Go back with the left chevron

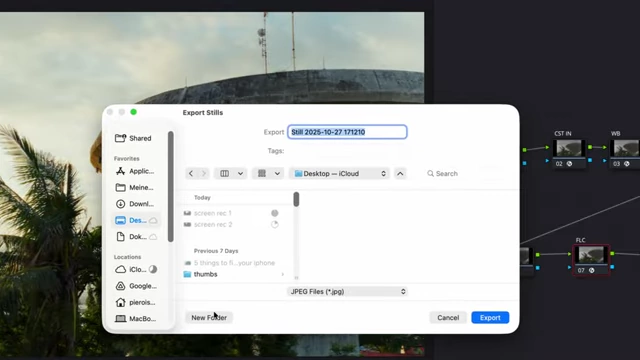[x=191, y=173]
